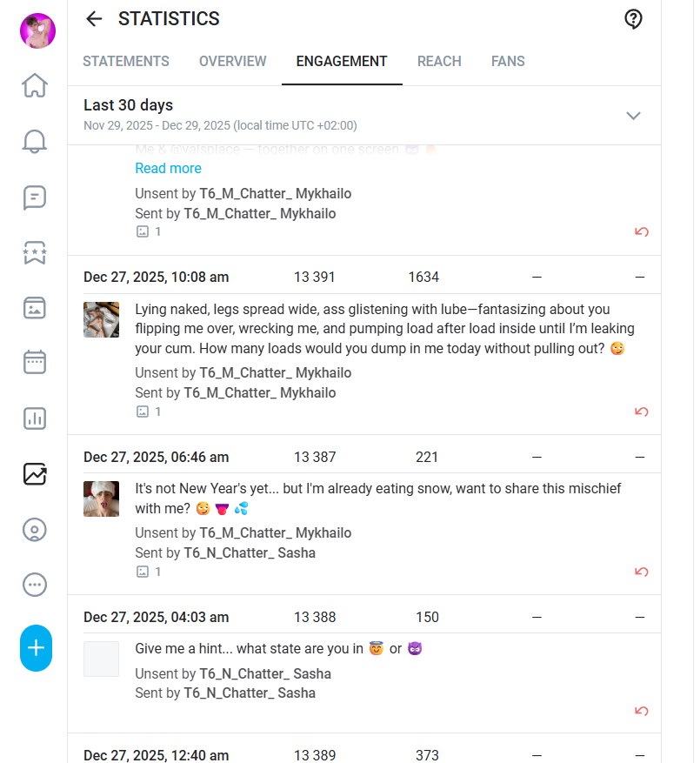700x763 pixels.
Task: Click undo arrow for 10:08 am message
Action: (x=642, y=412)
